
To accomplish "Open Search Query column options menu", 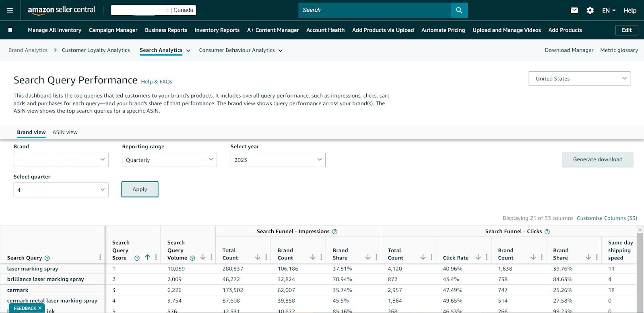I will pos(100,257).
